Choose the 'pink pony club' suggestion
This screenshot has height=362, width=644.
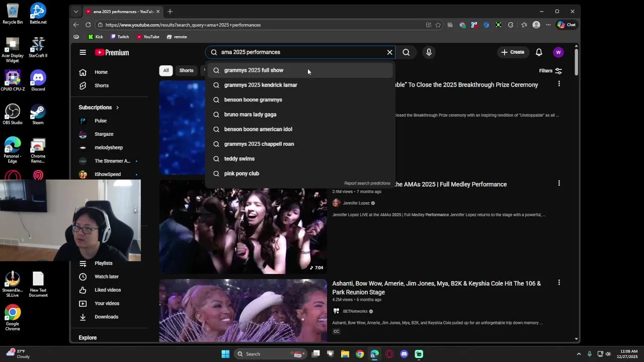pos(299,173)
